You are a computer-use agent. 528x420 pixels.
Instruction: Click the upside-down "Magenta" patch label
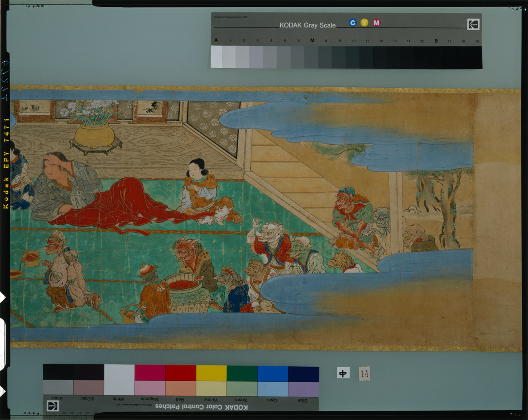tap(150, 399)
